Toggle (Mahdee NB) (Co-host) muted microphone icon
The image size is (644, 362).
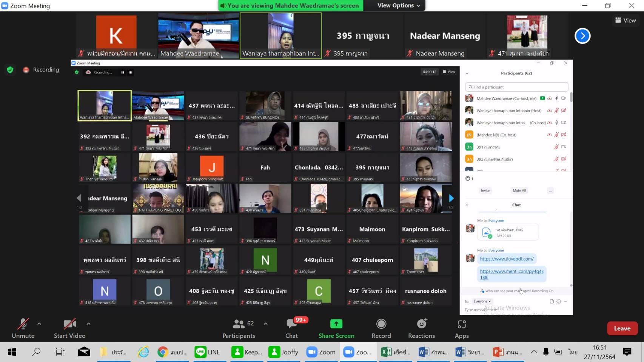click(x=556, y=135)
